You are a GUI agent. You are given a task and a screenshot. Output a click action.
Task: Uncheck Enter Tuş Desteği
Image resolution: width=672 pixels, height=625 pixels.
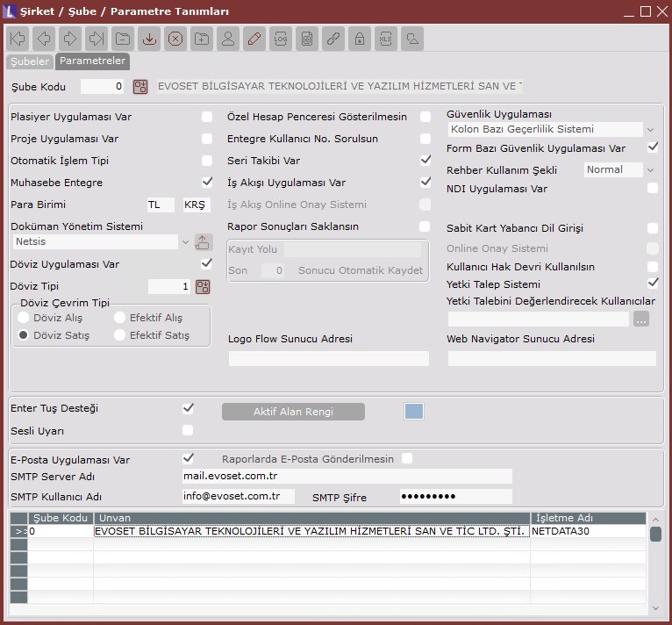tap(188, 408)
